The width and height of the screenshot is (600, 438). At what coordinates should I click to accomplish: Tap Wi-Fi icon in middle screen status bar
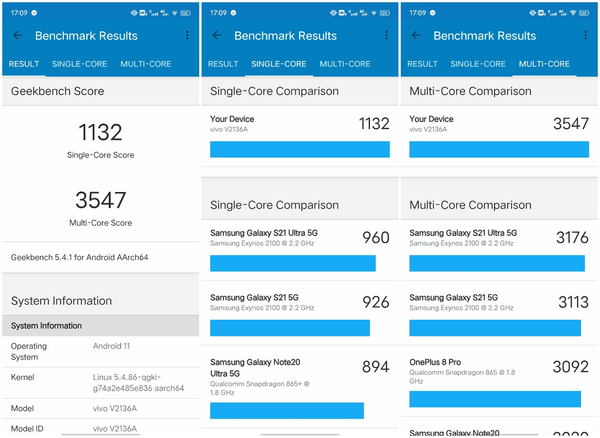click(x=373, y=13)
